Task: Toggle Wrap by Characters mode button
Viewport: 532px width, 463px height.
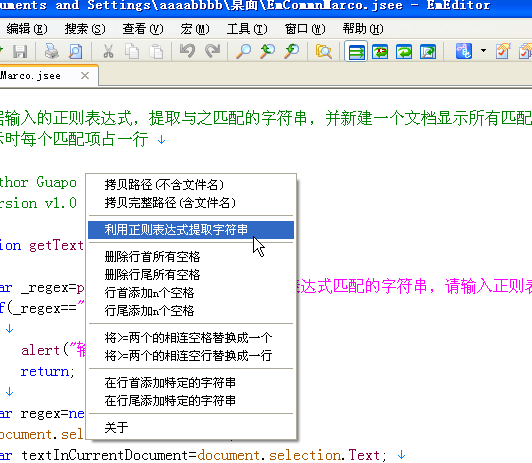Action: (380, 52)
